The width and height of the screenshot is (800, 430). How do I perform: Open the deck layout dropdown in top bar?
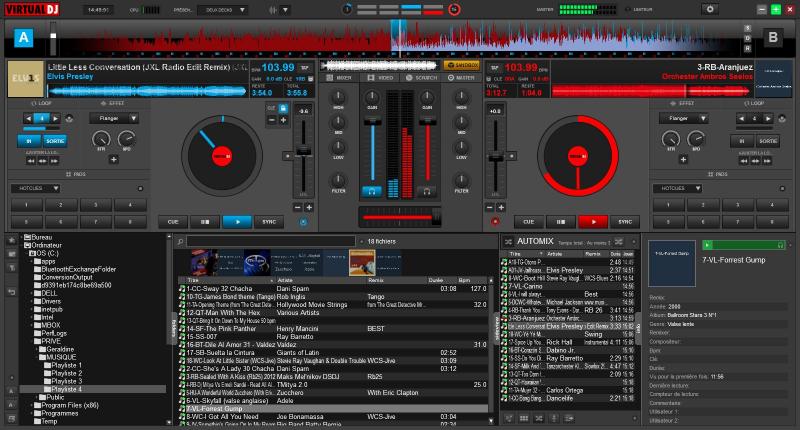pyautogui.click(x=222, y=10)
